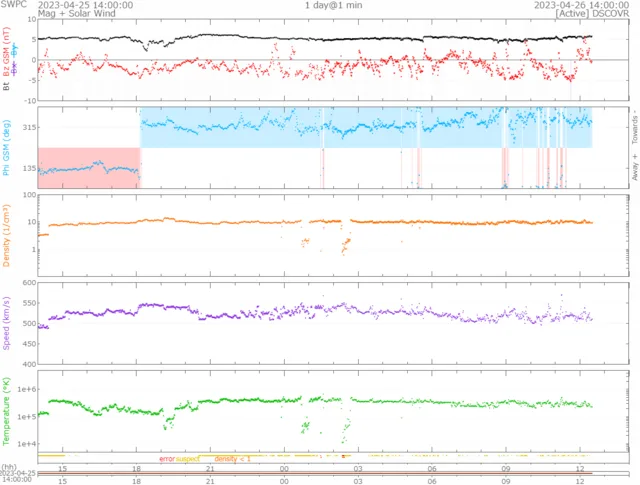Click the Temperature (°K) axis label
Screen dimensions: 640x485
tap(6, 411)
